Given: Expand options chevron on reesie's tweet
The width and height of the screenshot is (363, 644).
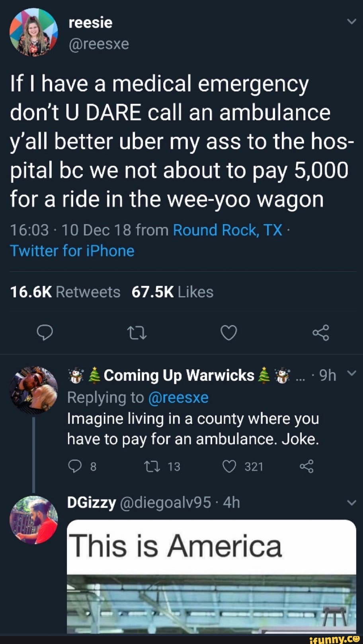Looking at the screenshot, I should click(351, 21).
